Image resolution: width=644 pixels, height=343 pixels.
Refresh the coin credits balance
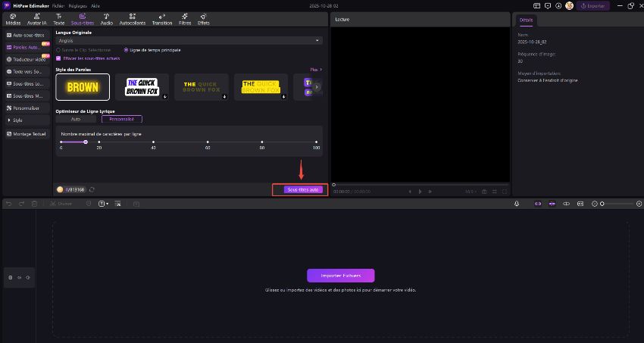(x=92, y=189)
